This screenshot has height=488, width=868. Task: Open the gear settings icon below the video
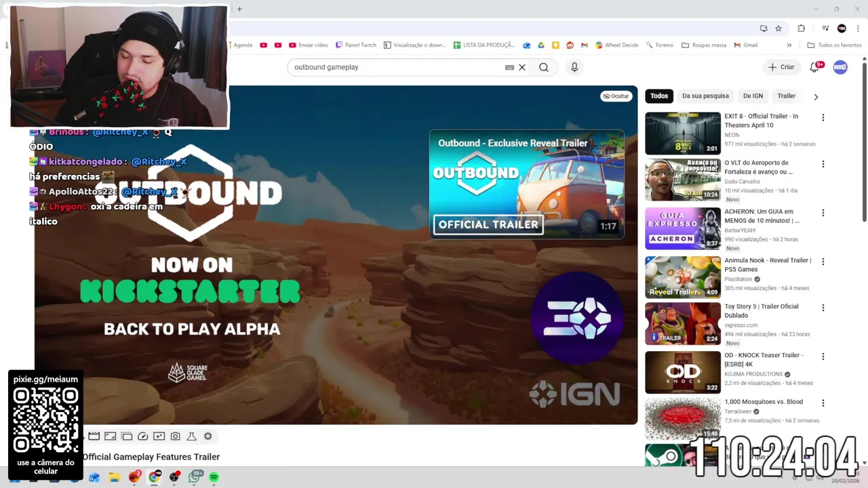click(x=208, y=436)
